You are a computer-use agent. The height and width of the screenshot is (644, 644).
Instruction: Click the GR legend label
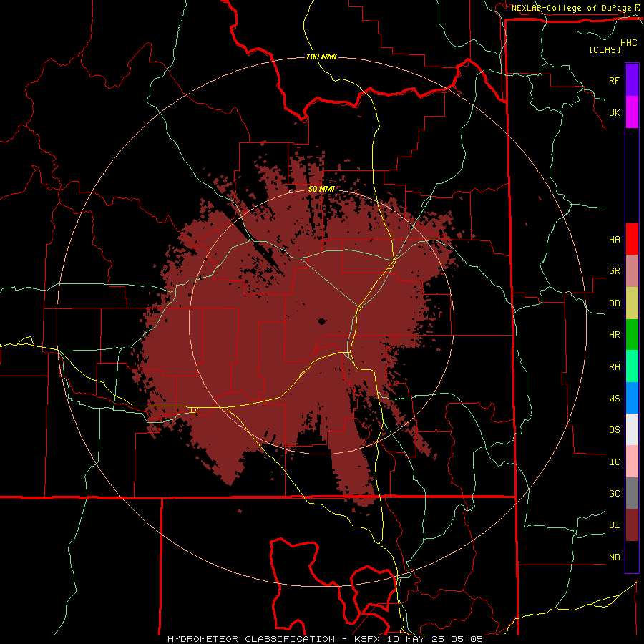coord(614,271)
